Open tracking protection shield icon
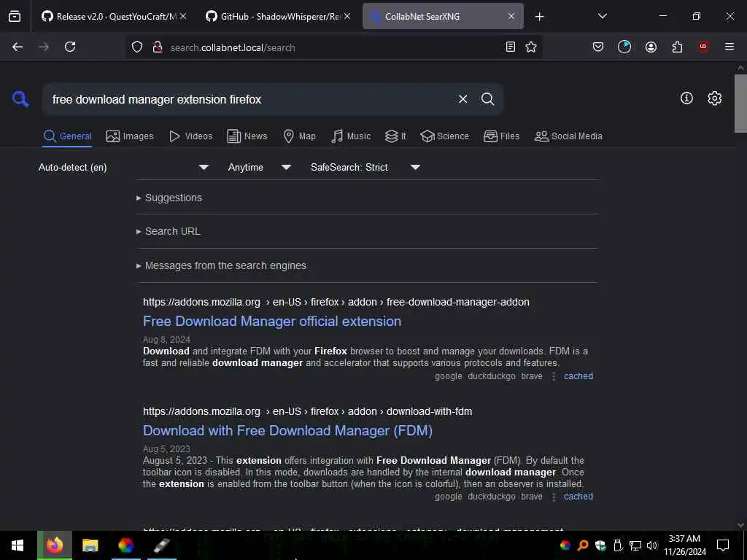747x560 pixels. pyautogui.click(x=137, y=47)
